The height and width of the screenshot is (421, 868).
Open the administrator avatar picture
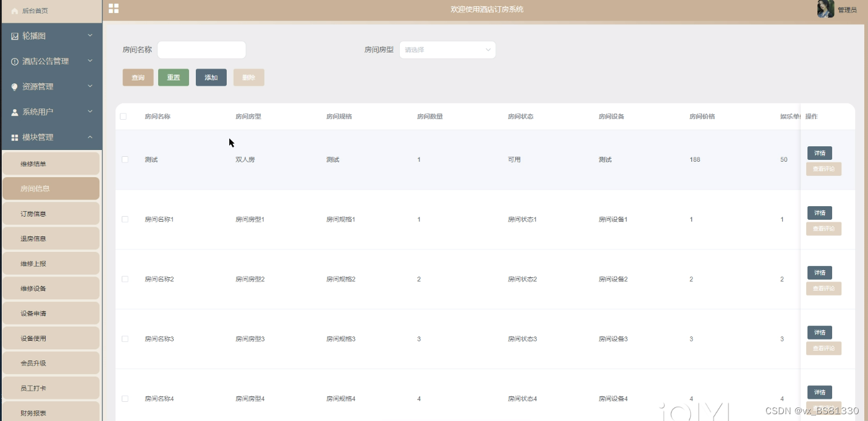click(825, 9)
